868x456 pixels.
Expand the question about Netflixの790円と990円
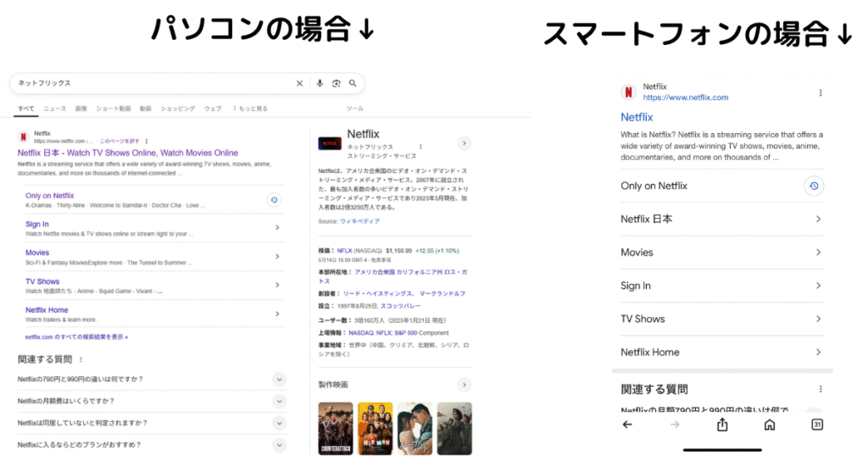click(279, 379)
